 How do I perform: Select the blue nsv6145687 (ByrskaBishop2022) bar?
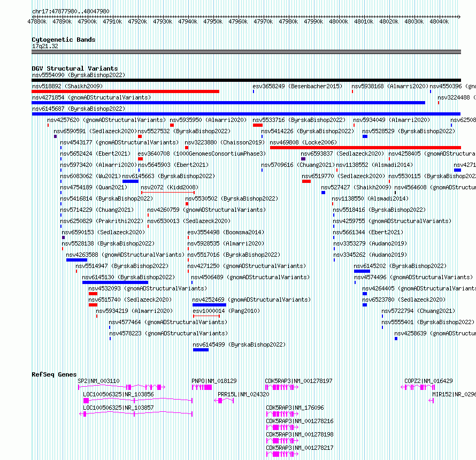tap(246, 114)
